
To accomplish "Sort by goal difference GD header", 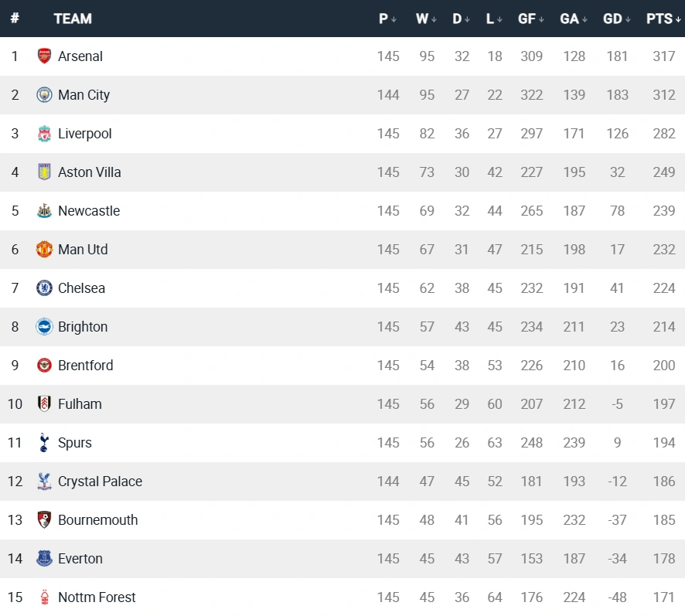I will (616, 19).
